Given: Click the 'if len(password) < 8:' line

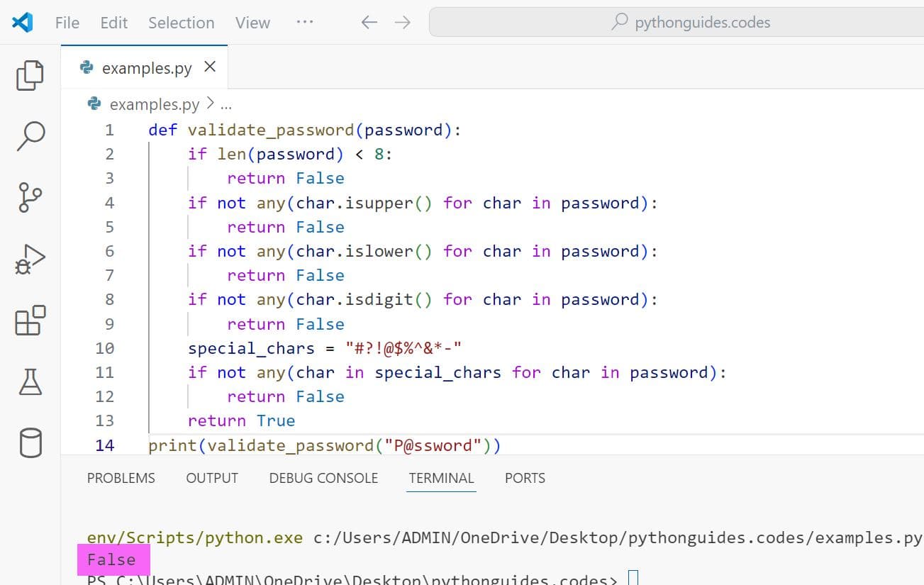Looking at the screenshot, I should click(290, 154).
